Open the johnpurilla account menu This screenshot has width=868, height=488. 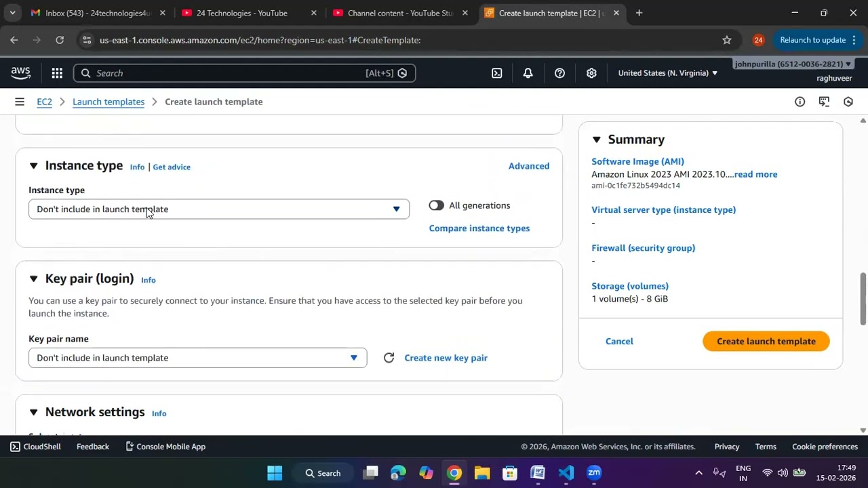[x=793, y=64]
